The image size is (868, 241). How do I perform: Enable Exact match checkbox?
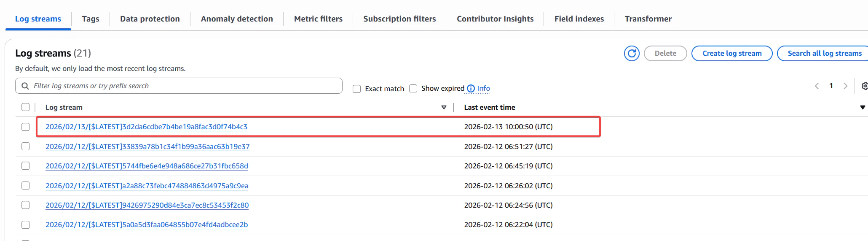coord(357,89)
